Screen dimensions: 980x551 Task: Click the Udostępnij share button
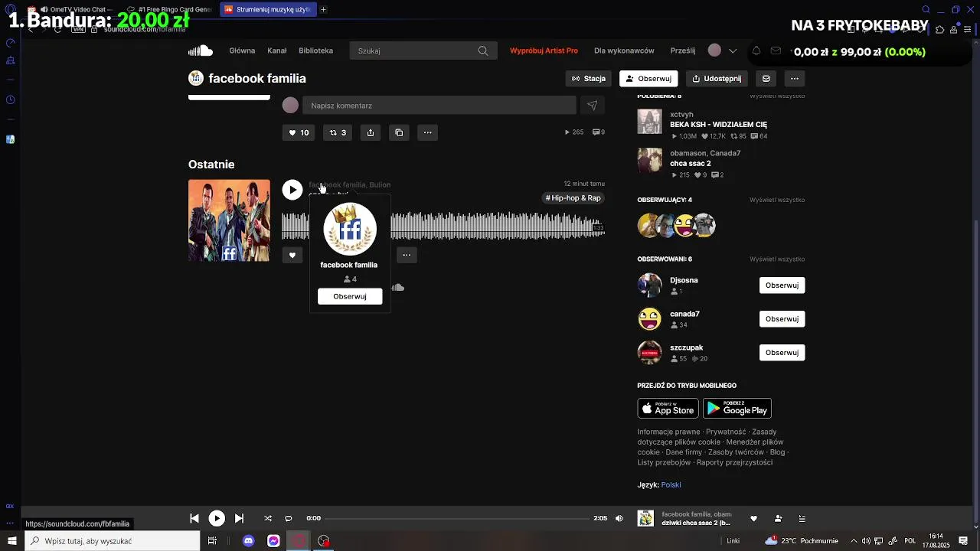point(717,78)
